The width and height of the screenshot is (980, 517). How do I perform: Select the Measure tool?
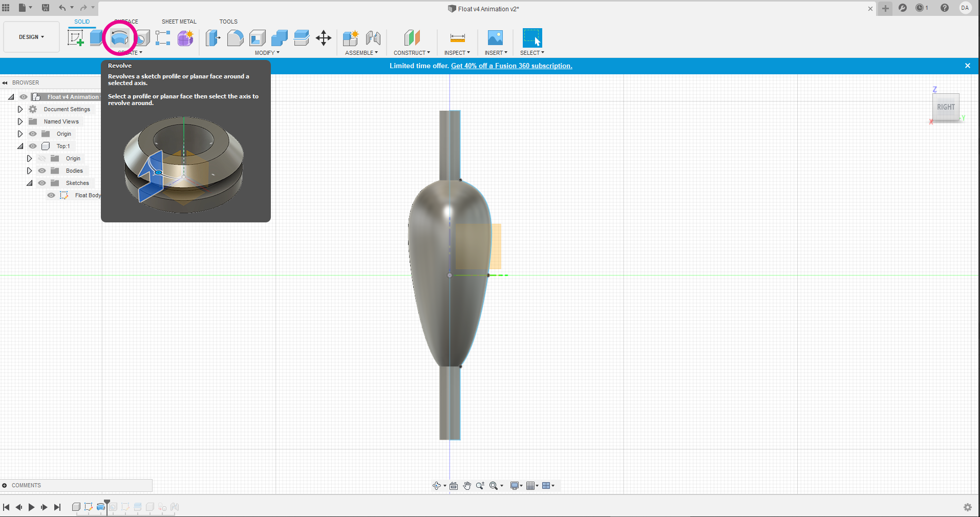coord(457,38)
